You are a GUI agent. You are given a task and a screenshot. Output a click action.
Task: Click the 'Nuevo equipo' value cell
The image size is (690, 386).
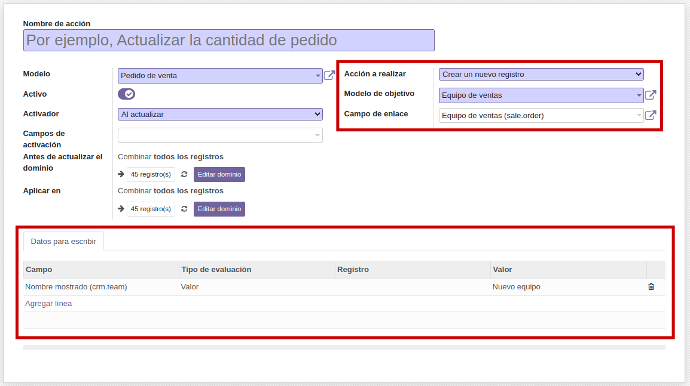click(x=569, y=287)
